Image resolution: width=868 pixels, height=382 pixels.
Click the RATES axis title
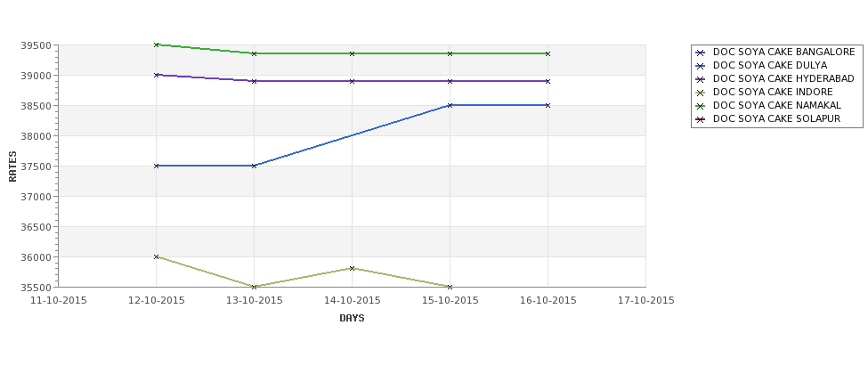point(13,167)
